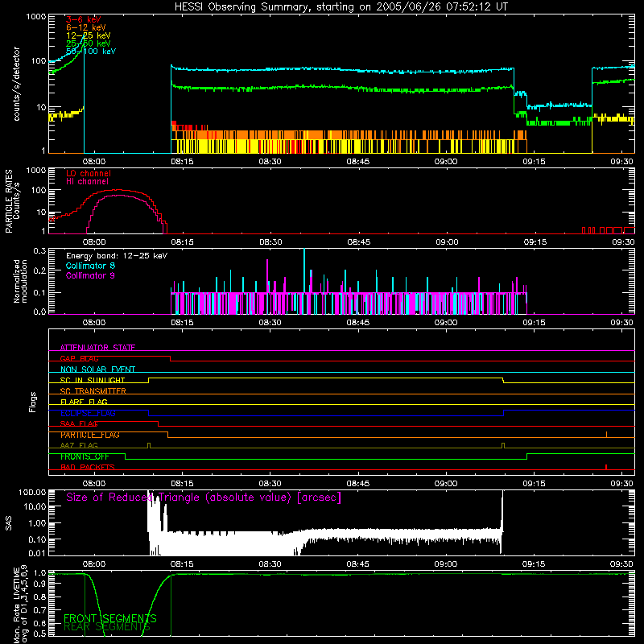Click the FRONT SEGMENTS legend label

point(110,618)
